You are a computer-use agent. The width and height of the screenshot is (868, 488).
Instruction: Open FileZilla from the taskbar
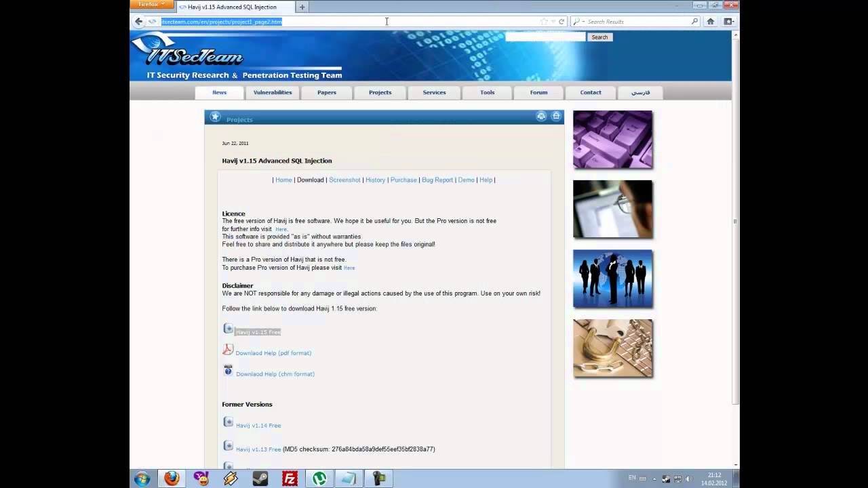point(290,479)
